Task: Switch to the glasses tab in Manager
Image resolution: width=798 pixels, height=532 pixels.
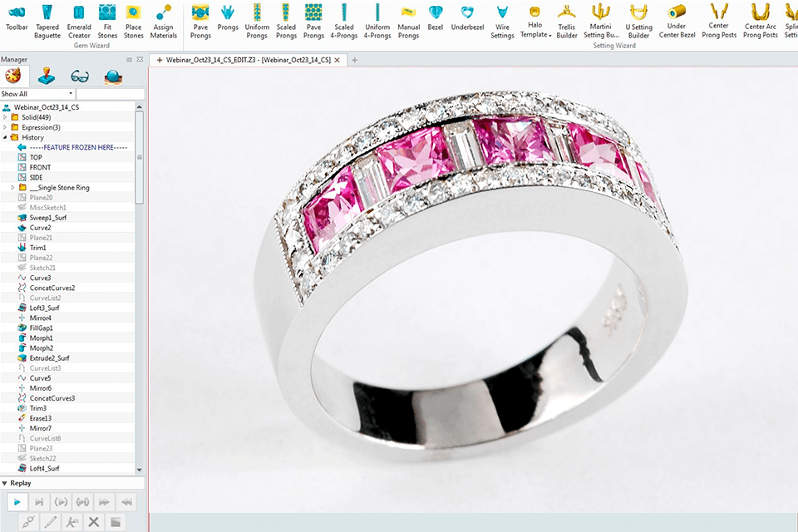Action: tap(80, 76)
